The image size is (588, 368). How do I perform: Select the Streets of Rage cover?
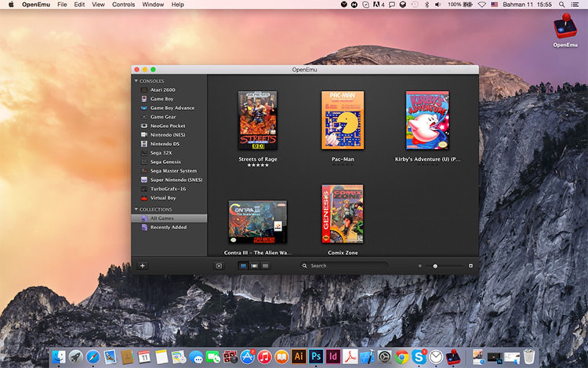coord(258,120)
